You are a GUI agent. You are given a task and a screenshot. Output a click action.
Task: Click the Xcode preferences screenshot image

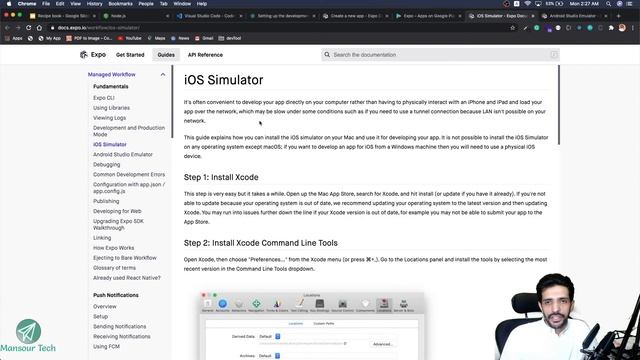coord(312,326)
